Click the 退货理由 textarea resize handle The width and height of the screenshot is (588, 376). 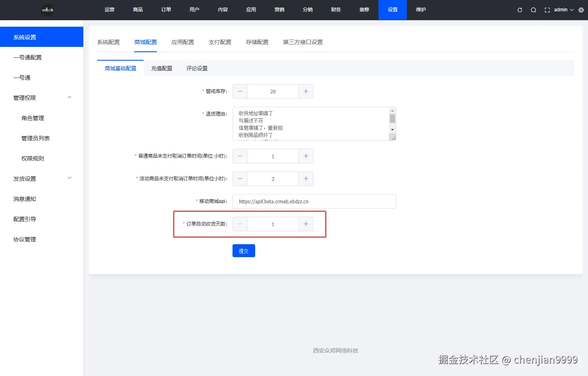click(393, 137)
